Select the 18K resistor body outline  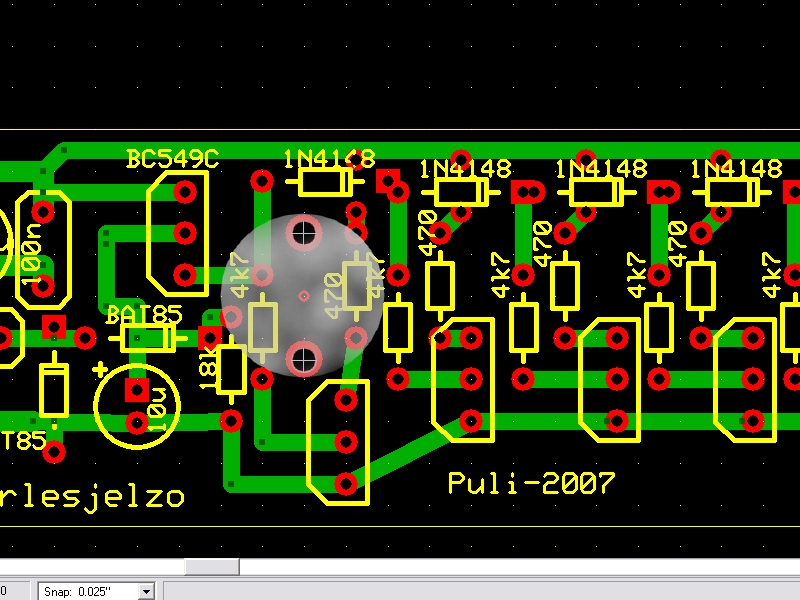click(231, 370)
